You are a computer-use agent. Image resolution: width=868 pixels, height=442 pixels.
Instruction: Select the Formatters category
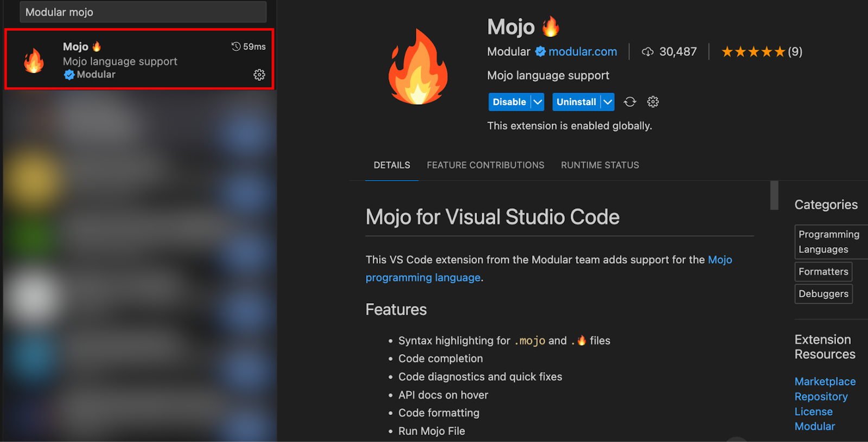click(x=824, y=272)
